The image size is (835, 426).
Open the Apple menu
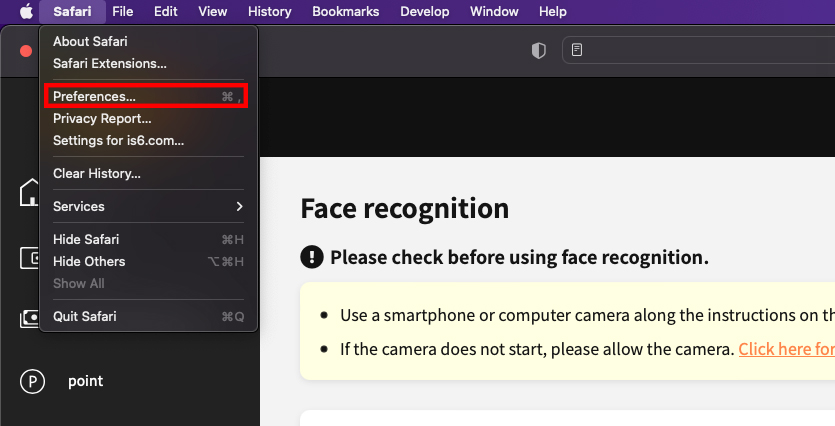point(26,11)
